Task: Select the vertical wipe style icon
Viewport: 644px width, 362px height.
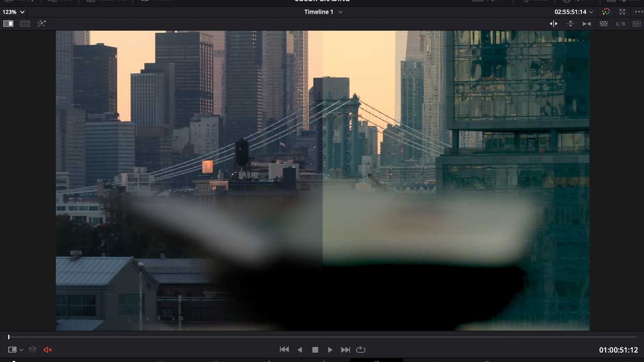Action: tap(570, 24)
